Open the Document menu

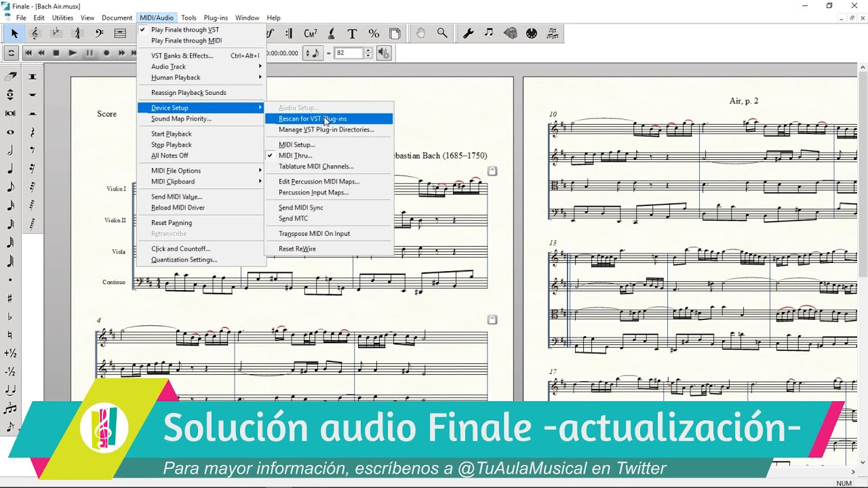coord(117,18)
